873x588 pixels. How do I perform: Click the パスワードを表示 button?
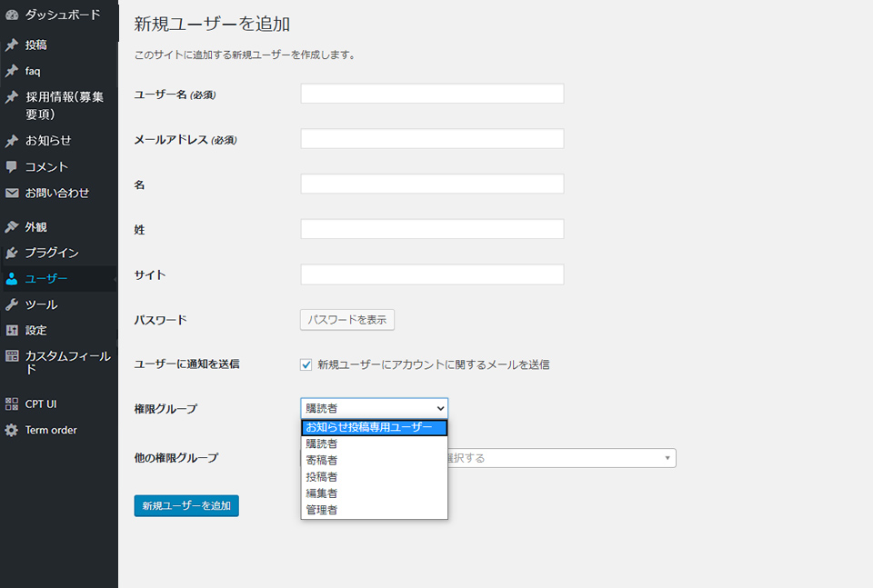pos(347,320)
